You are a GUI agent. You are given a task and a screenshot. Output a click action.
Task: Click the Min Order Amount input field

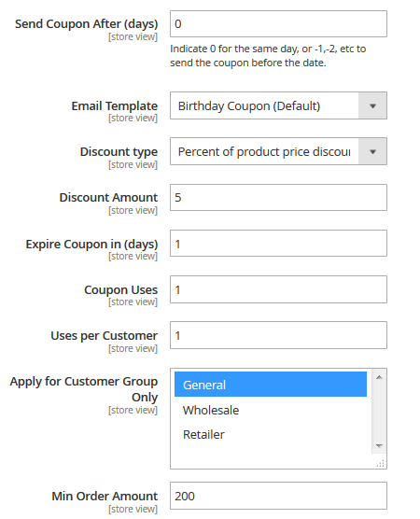point(278,496)
